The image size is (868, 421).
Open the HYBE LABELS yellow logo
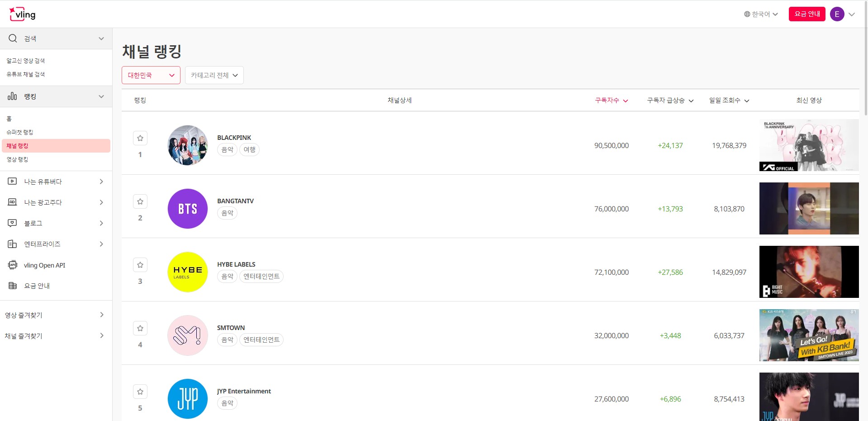[x=188, y=272]
